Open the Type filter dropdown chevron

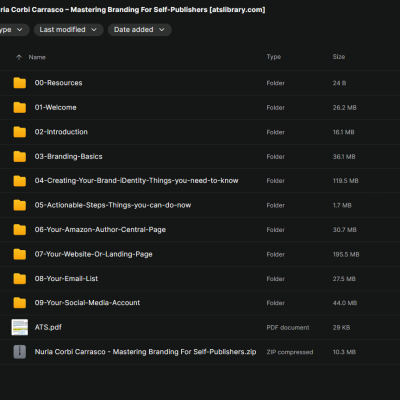[x=19, y=30]
